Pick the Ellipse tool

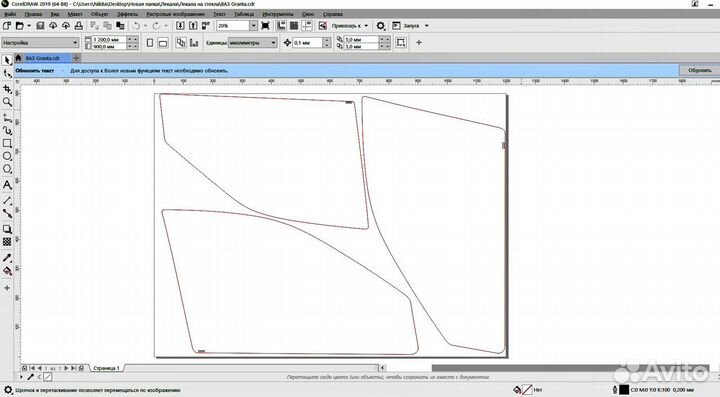pos(7,157)
